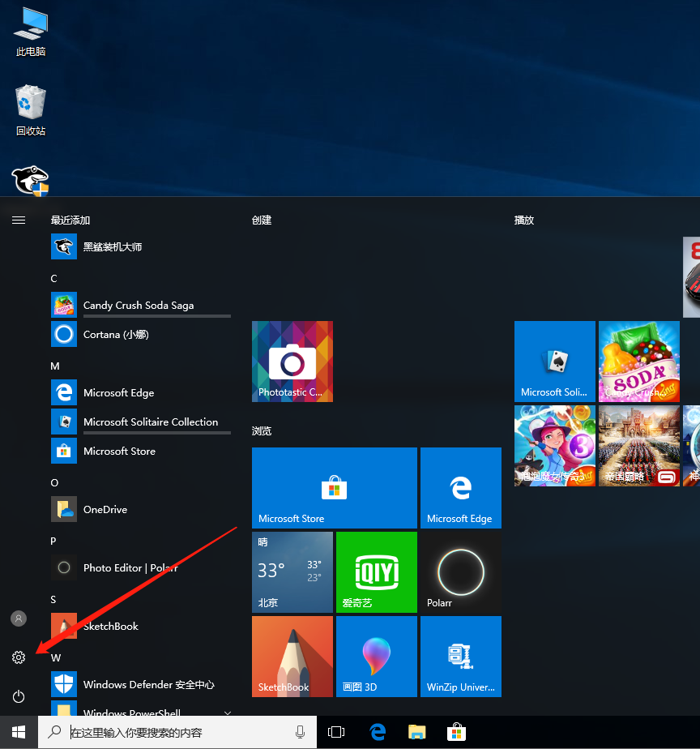The height and width of the screenshot is (749, 700).
Task: Launch Candy Crush Soda Saga from app list
Action: (141, 305)
